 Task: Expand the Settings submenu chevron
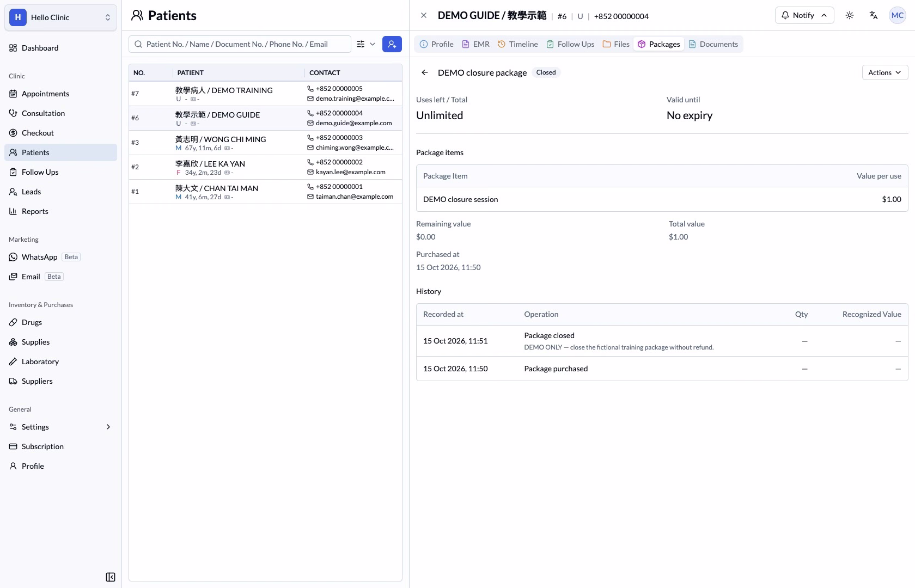pyautogui.click(x=108, y=427)
